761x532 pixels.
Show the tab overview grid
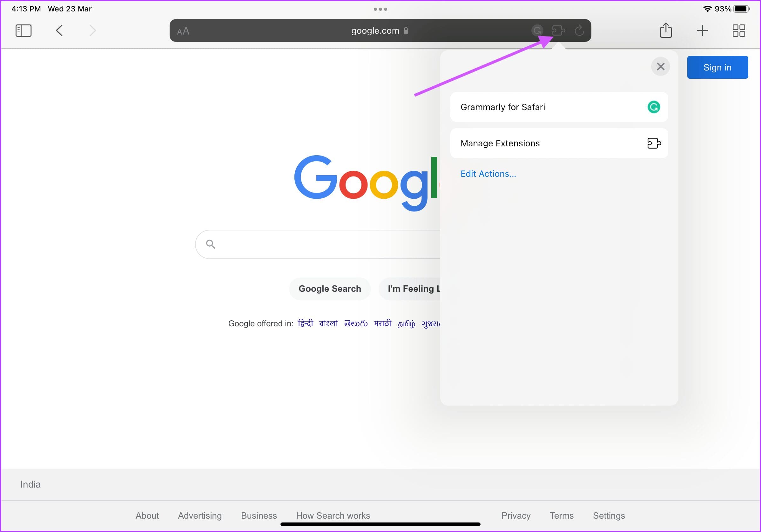click(738, 30)
